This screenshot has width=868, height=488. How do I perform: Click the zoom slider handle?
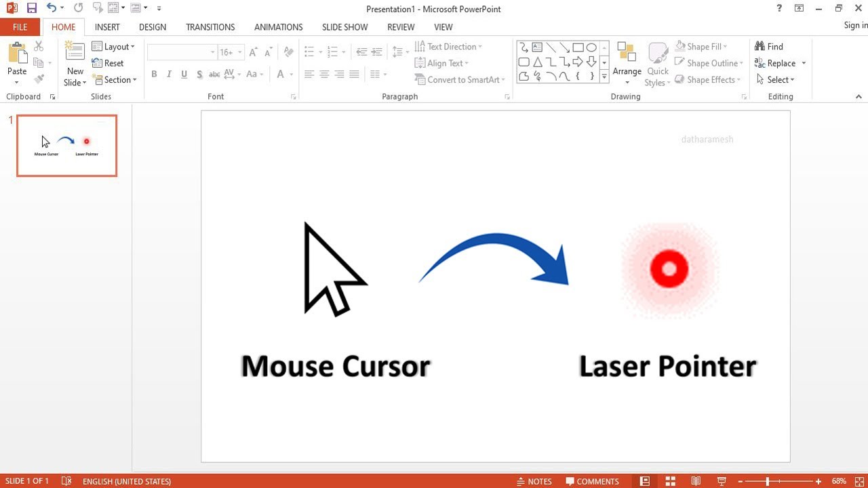coord(768,481)
